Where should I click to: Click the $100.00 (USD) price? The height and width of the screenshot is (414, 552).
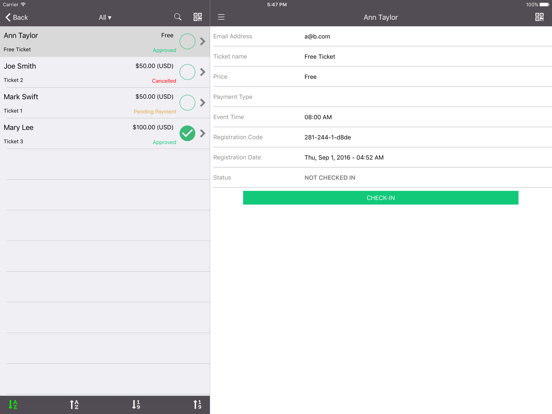(x=153, y=127)
